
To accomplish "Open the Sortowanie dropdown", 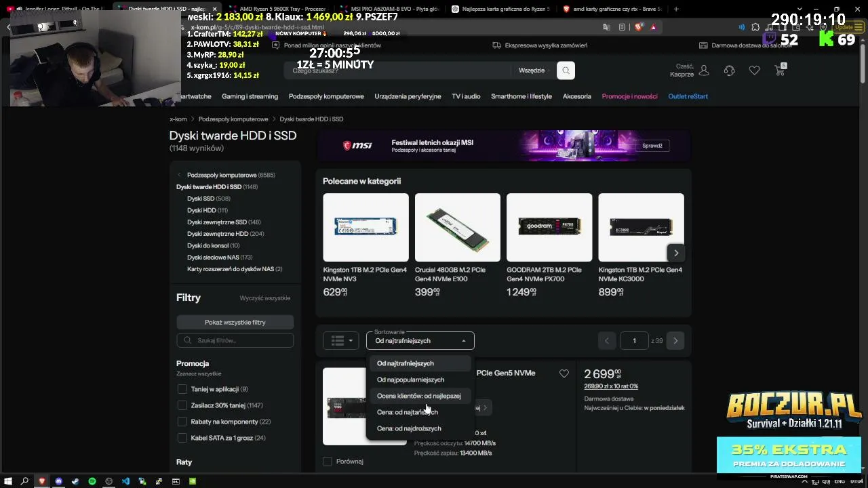I will click(420, 340).
